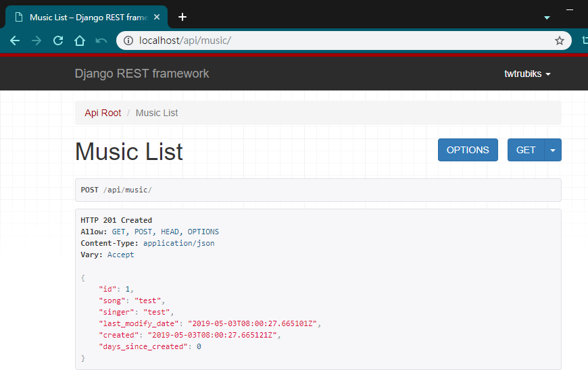
Task: Click the POST /api/music/ request line
Action: (116, 190)
